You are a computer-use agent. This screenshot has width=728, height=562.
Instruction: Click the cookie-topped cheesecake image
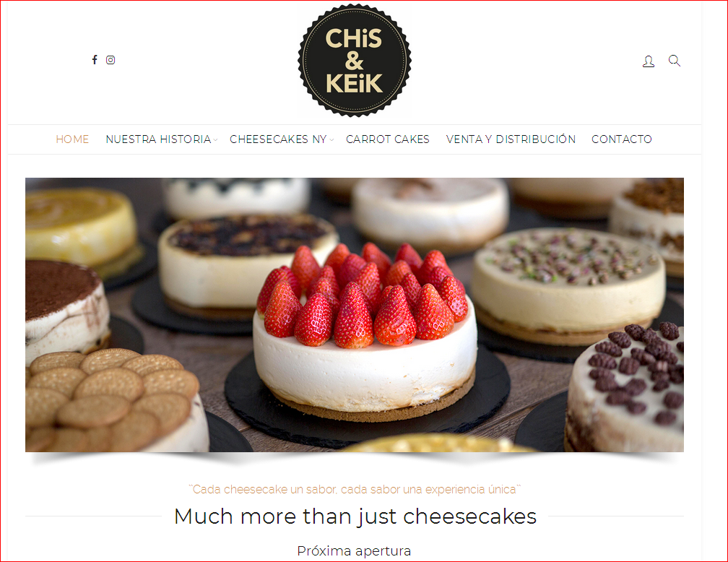tap(114, 400)
